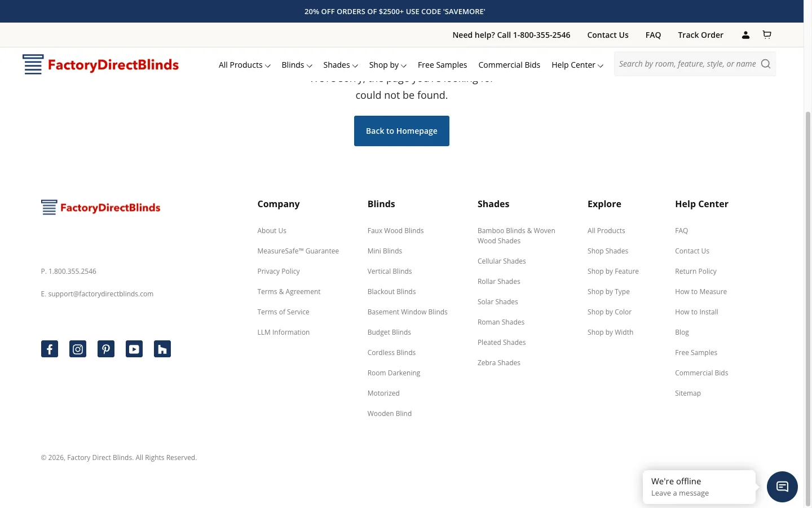Viewport: 812px width, 508px height.
Task: Open Commercial Bids in the navigation bar
Action: coord(509,65)
